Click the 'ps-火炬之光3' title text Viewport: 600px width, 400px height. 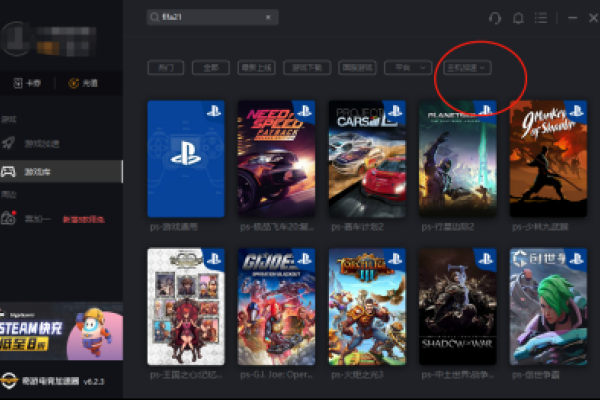pyautogui.click(x=357, y=375)
